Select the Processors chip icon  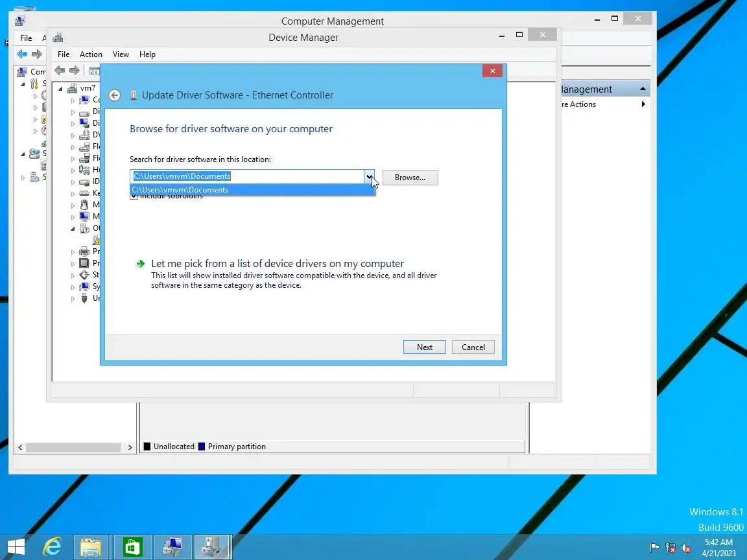click(x=84, y=263)
